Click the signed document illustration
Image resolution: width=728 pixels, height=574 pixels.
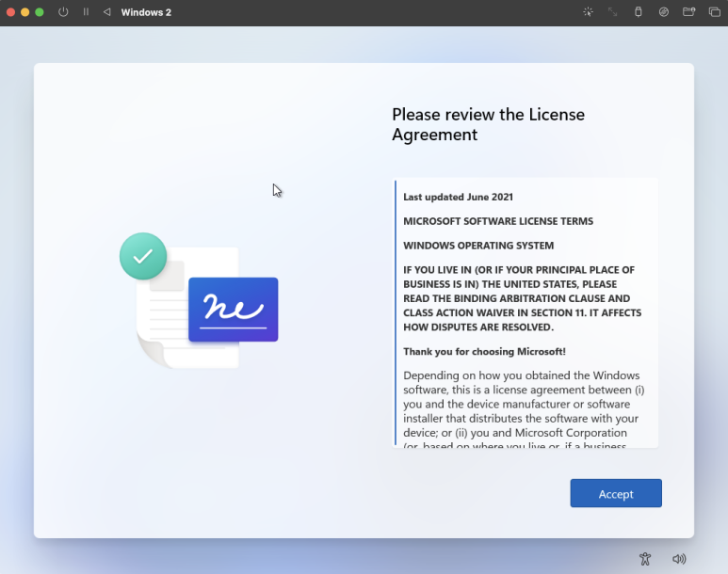(199, 301)
